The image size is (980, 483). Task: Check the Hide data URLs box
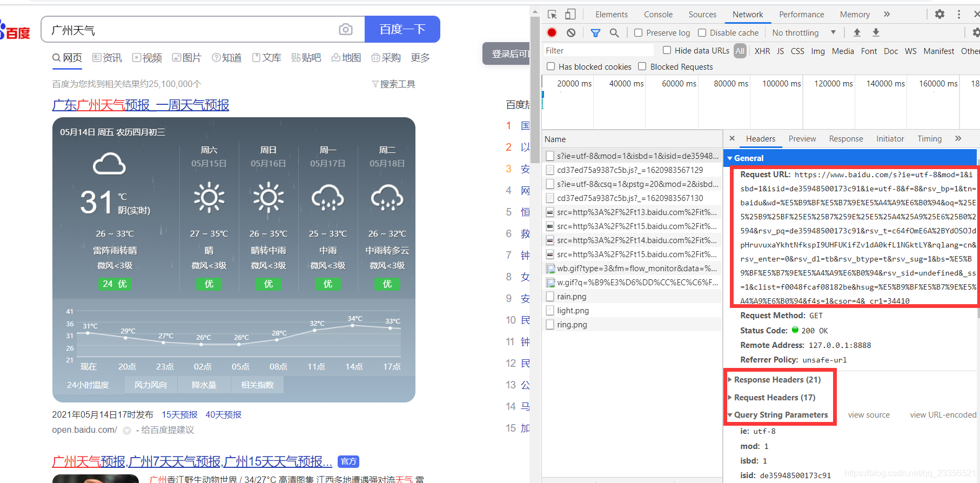[667, 50]
